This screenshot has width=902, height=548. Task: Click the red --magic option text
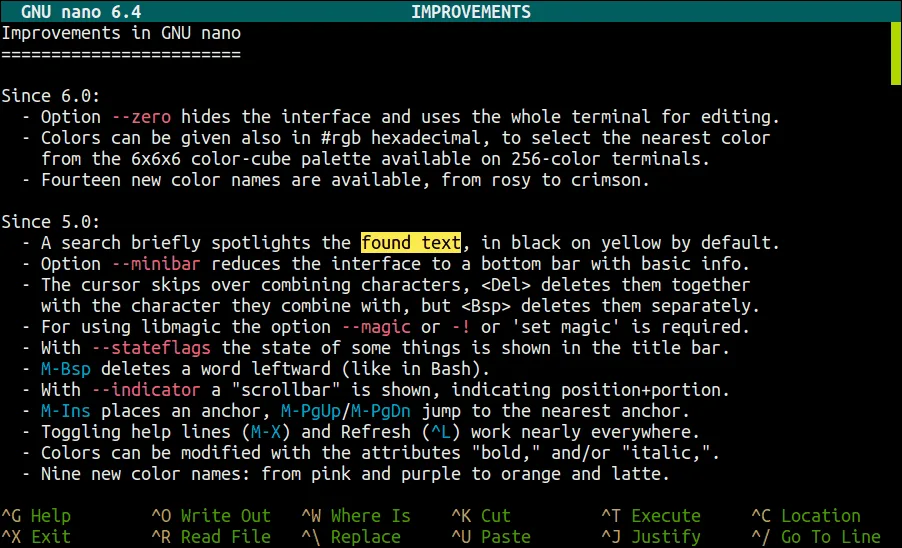[376, 327]
